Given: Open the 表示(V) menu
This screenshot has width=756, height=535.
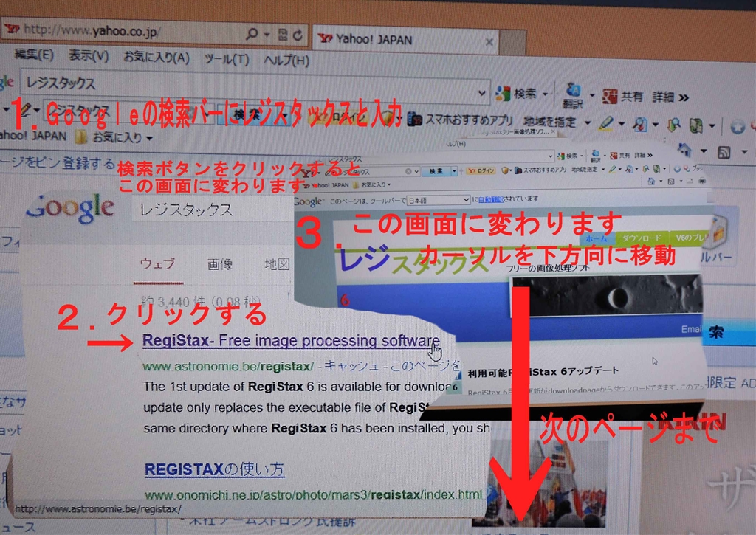Looking at the screenshot, I should point(89,56).
